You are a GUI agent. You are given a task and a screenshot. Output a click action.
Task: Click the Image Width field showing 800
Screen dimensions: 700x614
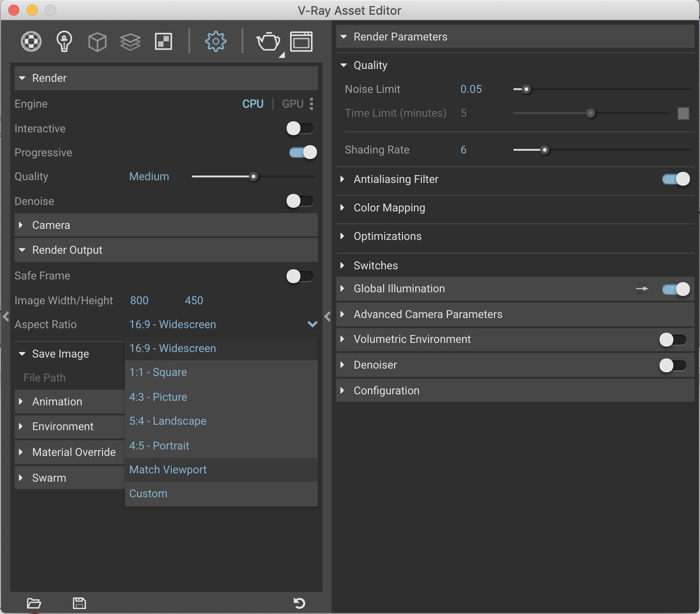(x=139, y=301)
